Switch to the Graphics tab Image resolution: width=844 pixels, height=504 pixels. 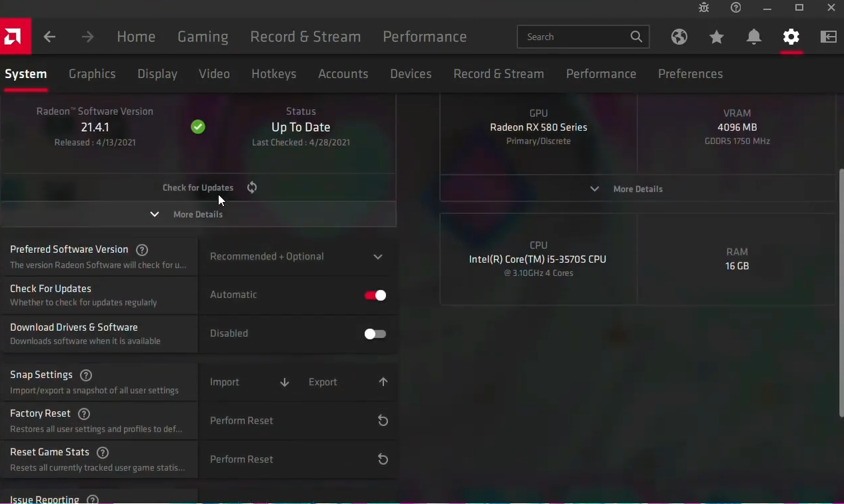point(92,74)
